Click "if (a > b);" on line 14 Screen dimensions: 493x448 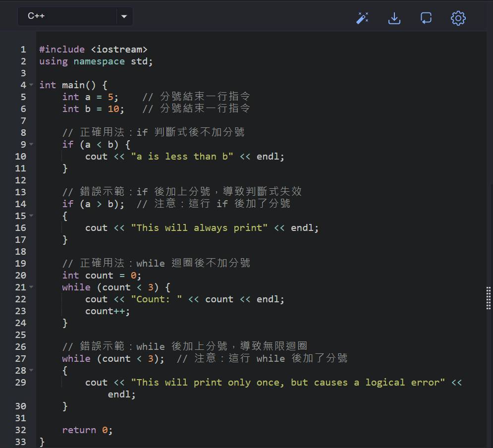[93, 204]
